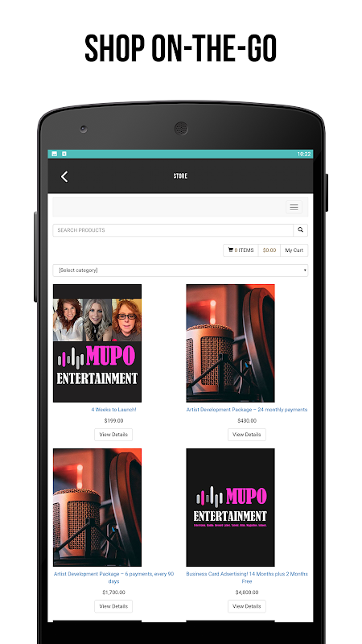The width and height of the screenshot is (362, 644).
Task: Click the $199.00 price text
Action: click(x=113, y=420)
